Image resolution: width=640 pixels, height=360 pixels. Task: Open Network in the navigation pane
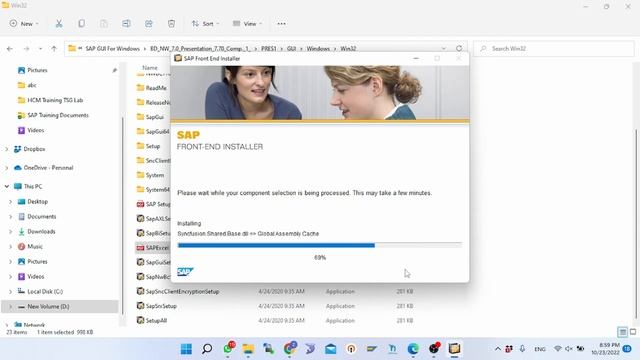[x=34, y=325]
